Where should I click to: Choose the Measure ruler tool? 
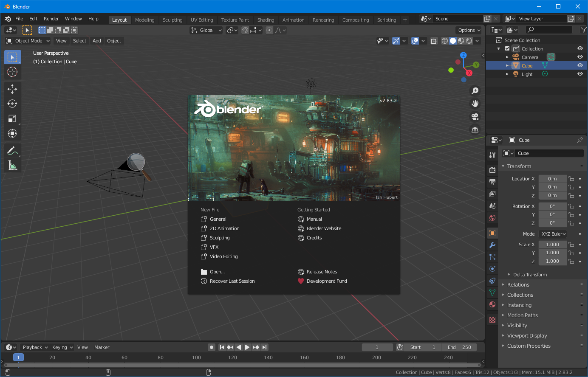tap(12, 166)
